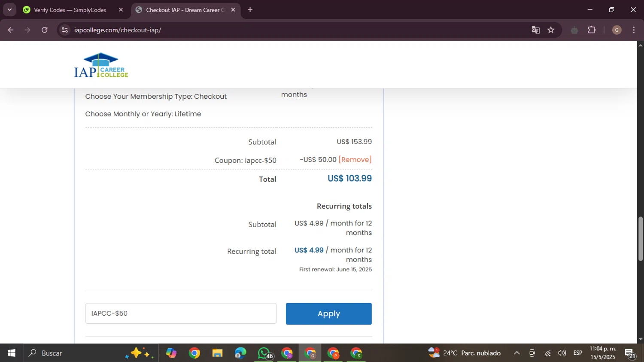Open the Chrome three-dot menu
644x362 pixels.
634,30
